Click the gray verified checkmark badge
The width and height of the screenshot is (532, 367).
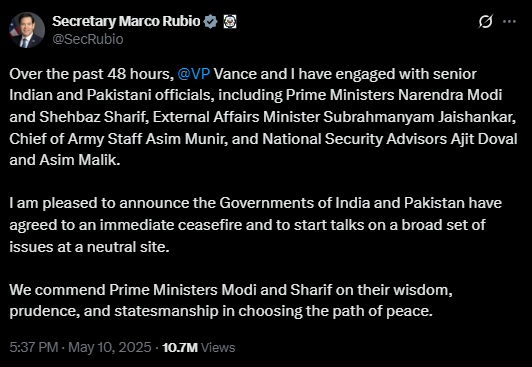pyautogui.click(x=210, y=21)
